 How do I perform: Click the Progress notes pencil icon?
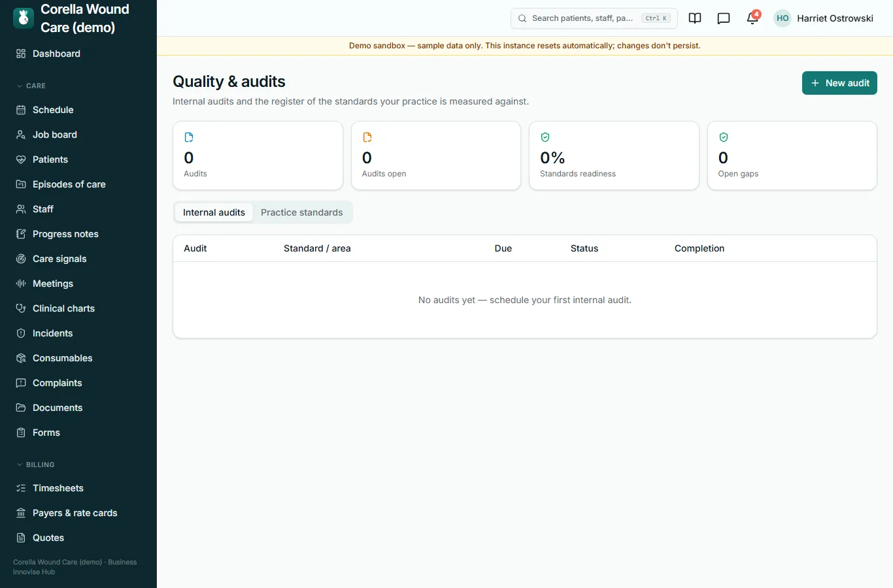click(x=21, y=234)
